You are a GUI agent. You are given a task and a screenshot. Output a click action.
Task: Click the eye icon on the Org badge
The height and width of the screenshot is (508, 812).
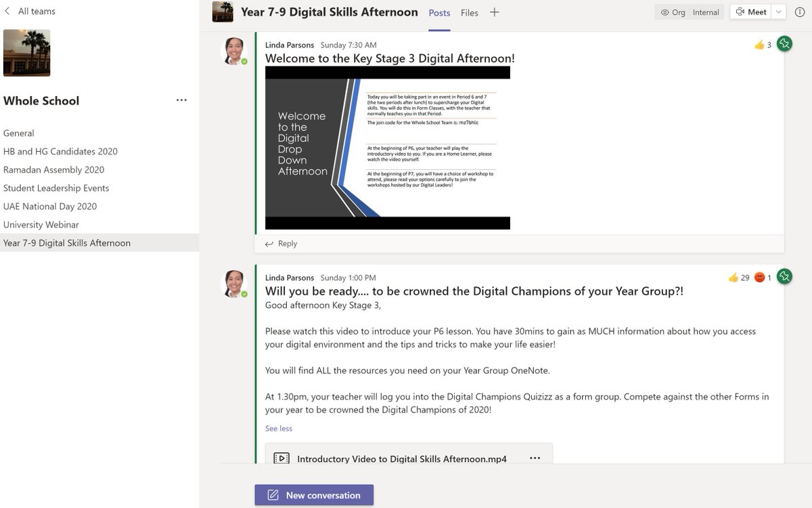tap(666, 12)
